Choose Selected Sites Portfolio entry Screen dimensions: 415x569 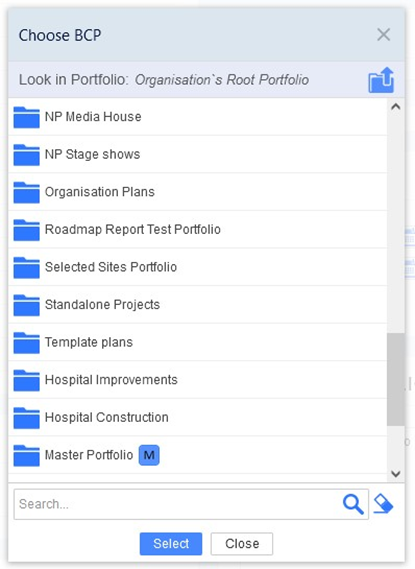coord(198,267)
